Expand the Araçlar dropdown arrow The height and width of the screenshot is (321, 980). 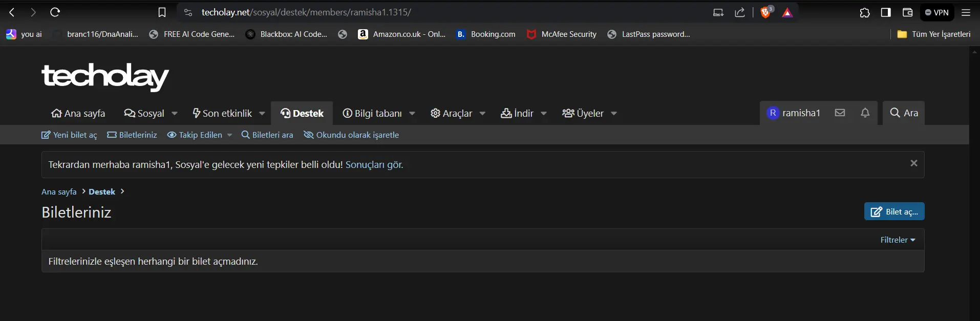[482, 114]
